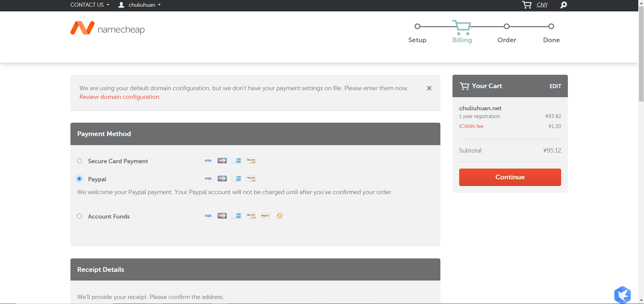Click the Mastercard icon for Secure Card Payment
The image size is (644, 304).
click(222, 161)
